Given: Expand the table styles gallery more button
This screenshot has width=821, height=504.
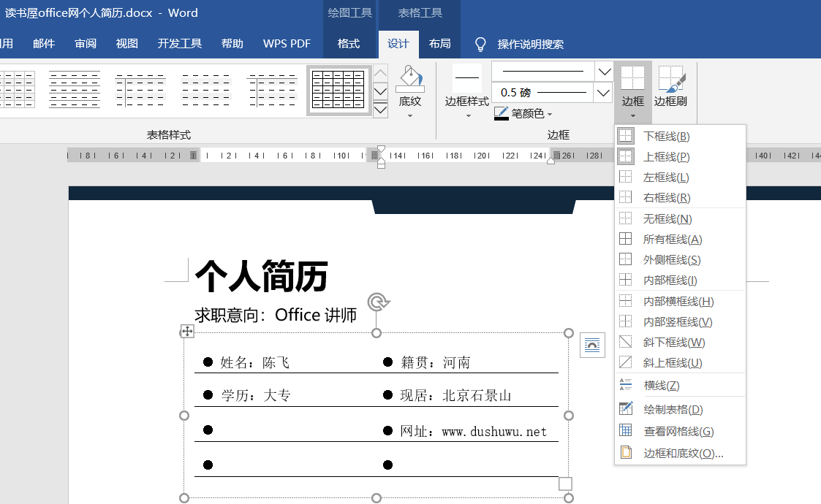Looking at the screenshot, I should (380, 110).
